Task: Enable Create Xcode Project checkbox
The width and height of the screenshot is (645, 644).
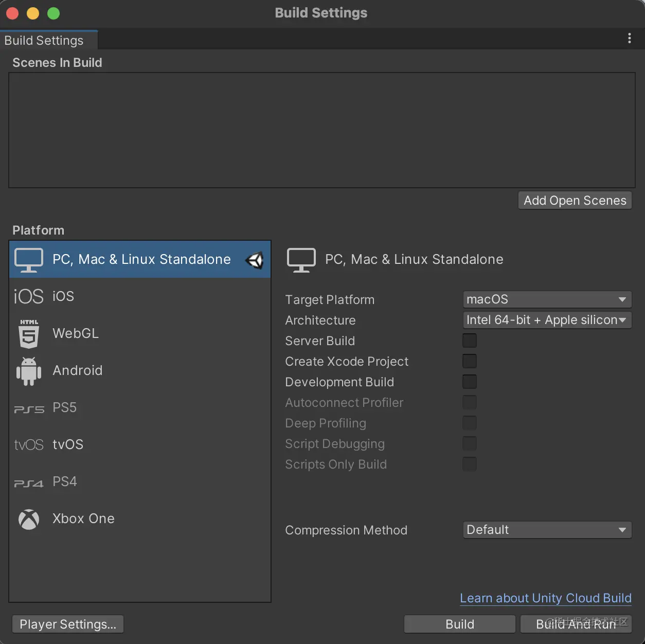Action: point(470,361)
